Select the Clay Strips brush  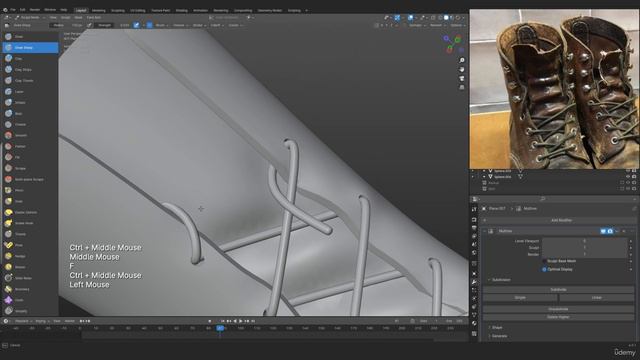click(x=31, y=70)
